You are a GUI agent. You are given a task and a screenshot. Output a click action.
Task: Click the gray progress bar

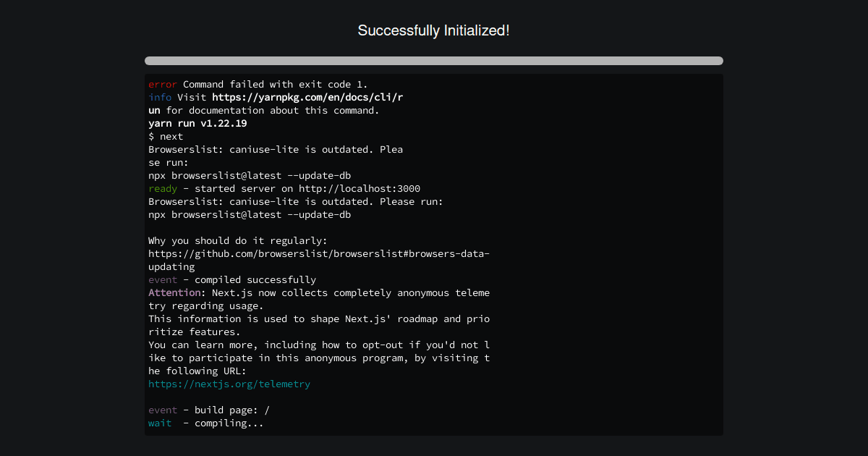[x=433, y=61]
